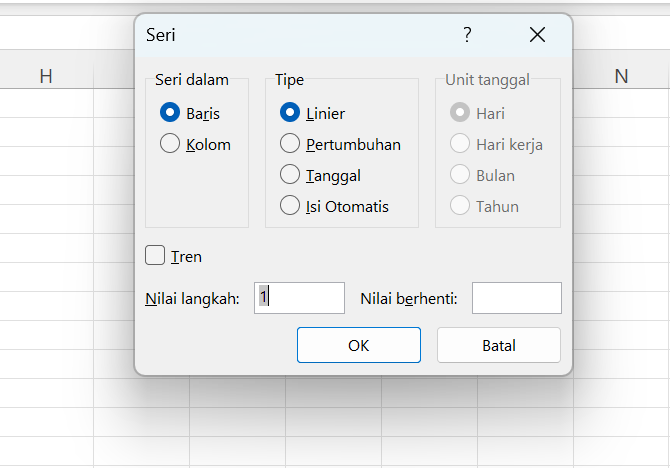Select Hari under Unit tanggal

460,113
